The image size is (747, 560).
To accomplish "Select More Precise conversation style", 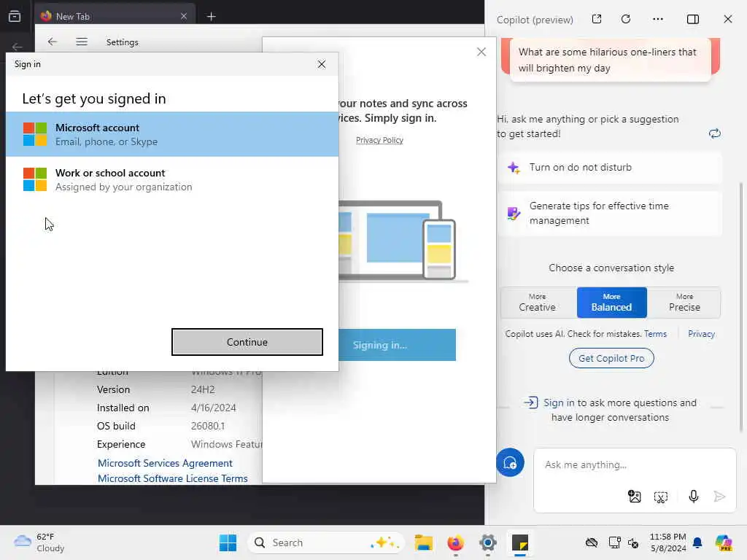I will click(684, 303).
